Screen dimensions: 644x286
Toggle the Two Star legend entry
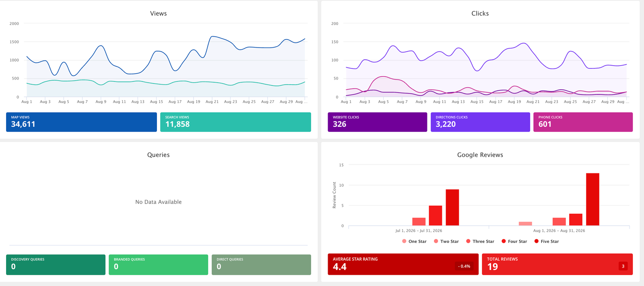446,241
